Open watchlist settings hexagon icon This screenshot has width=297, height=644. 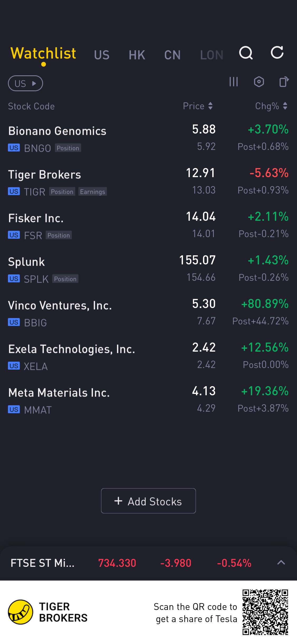coord(259,82)
